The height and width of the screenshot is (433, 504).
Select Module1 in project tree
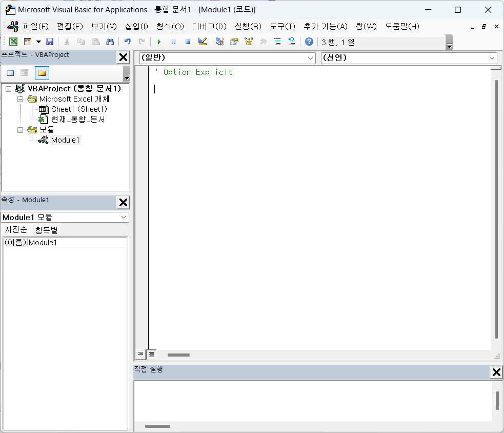tap(65, 140)
